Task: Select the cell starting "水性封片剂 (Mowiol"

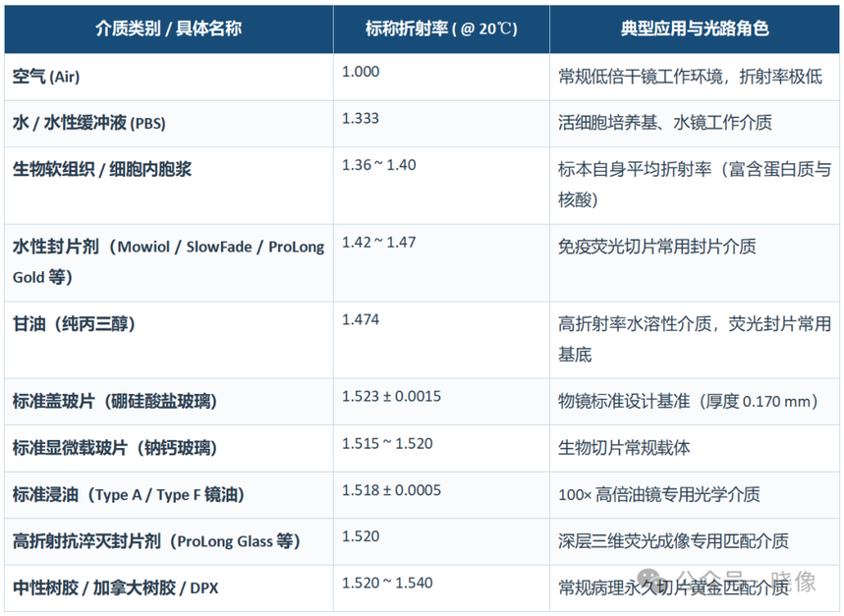Action: (168, 262)
